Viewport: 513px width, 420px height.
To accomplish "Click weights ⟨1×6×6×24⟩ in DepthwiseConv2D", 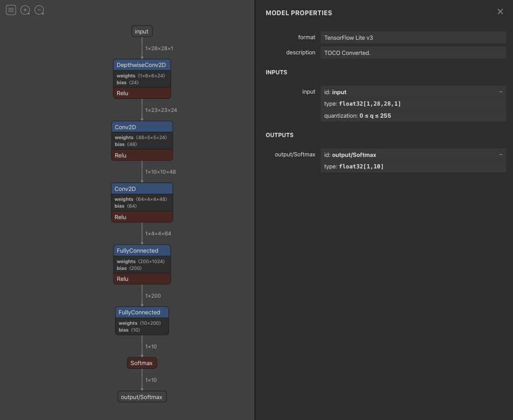I will pyautogui.click(x=141, y=76).
